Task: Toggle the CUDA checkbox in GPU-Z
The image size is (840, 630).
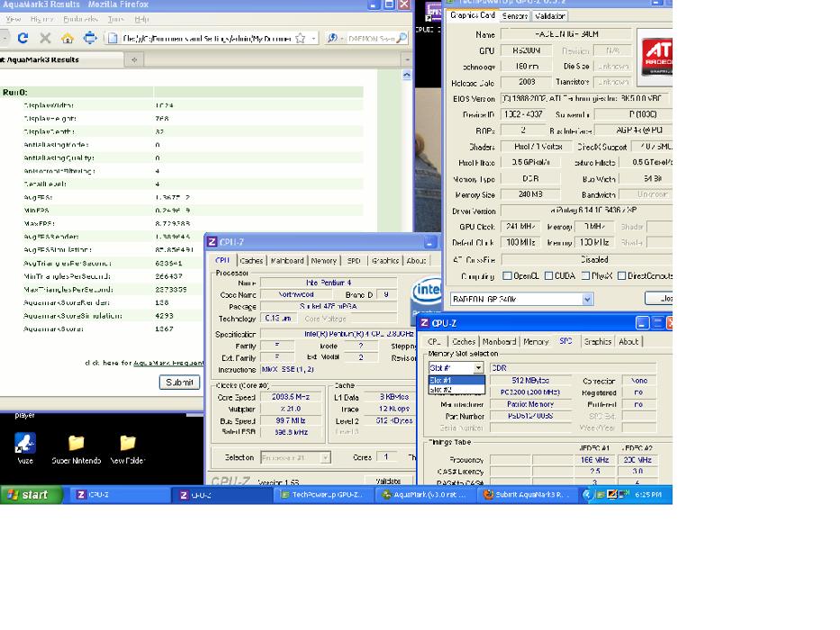Action: click(x=548, y=276)
